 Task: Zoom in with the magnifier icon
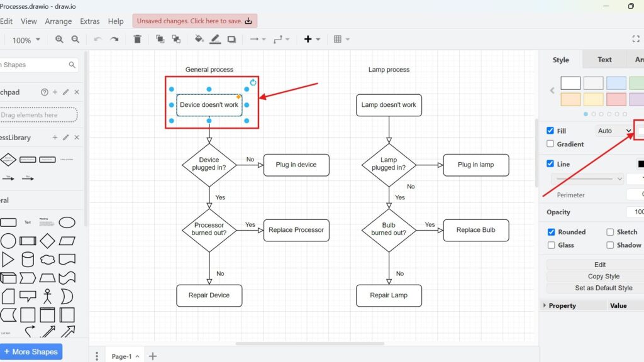[x=59, y=39]
